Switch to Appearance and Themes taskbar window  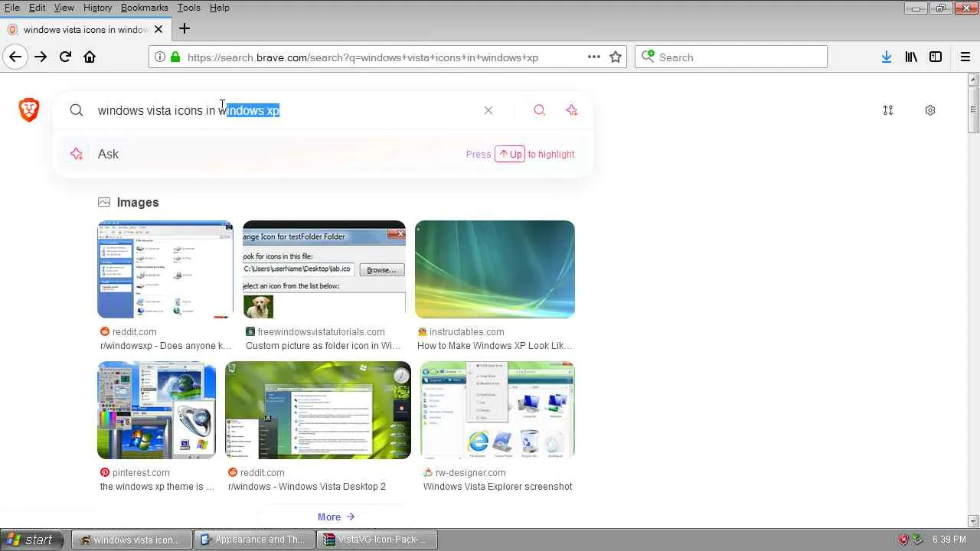pos(253,540)
